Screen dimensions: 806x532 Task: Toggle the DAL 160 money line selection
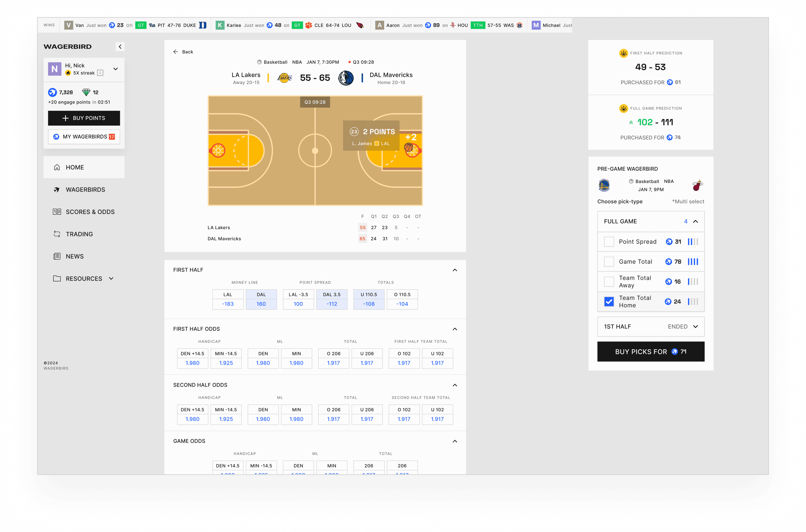pyautogui.click(x=261, y=299)
